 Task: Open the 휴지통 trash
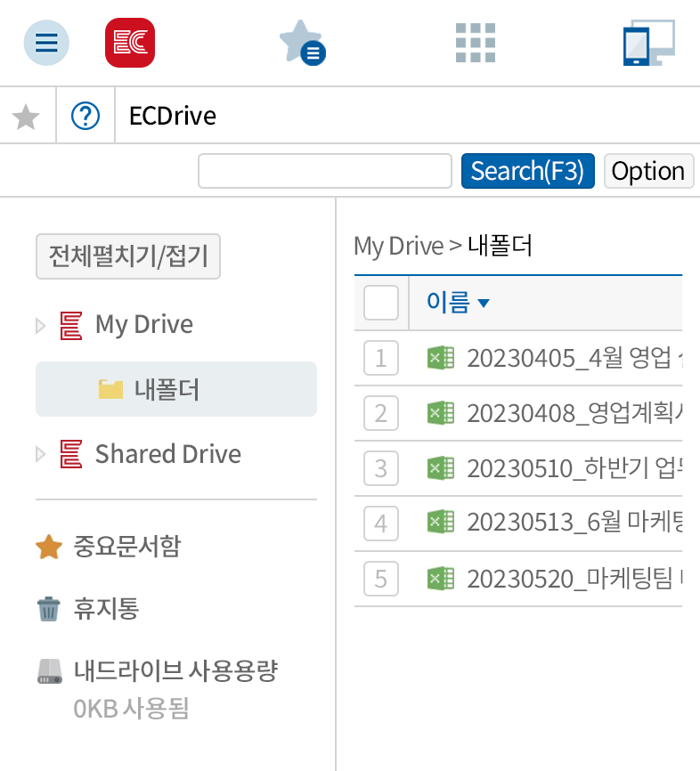pos(106,609)
